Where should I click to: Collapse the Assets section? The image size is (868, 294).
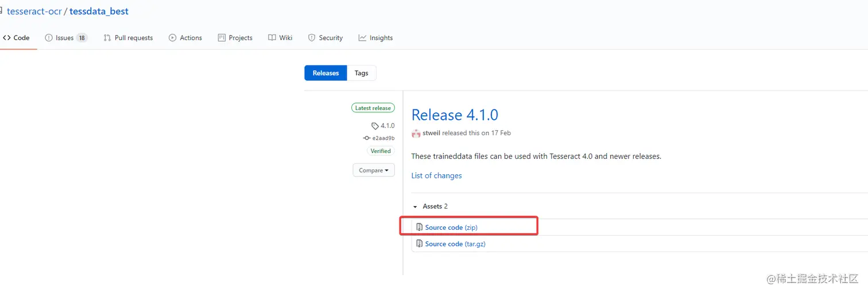430,206
